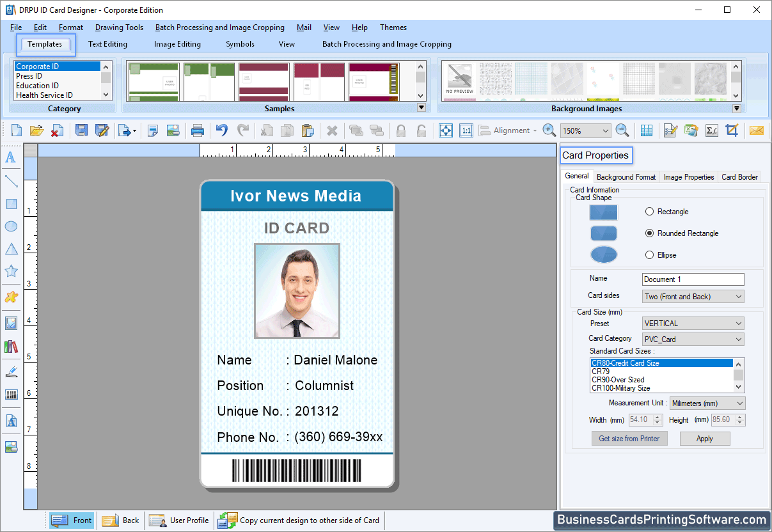This screenshot has width=772, height=532.
Task: Select the Rectangle shape tool
Action: click(x=11, y=204)
